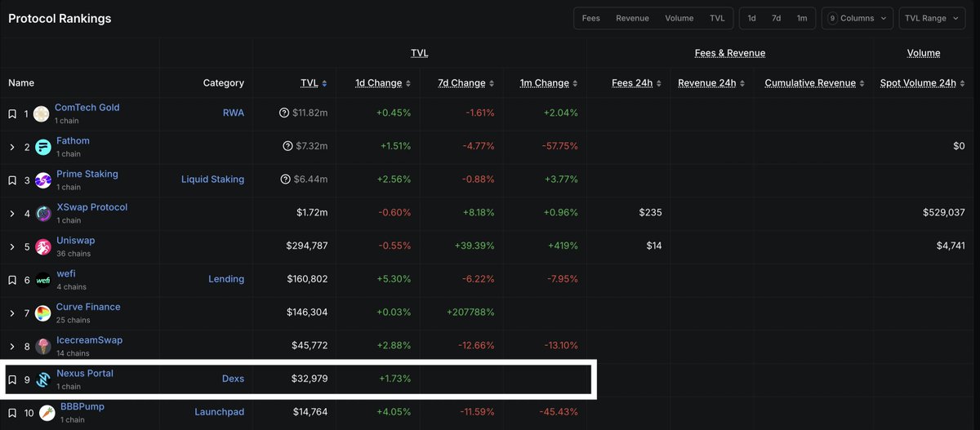Bookmark BBBPump protocol
Viewport: 980px width, 430px height.
pyautogui.click(x=12, y=413)
